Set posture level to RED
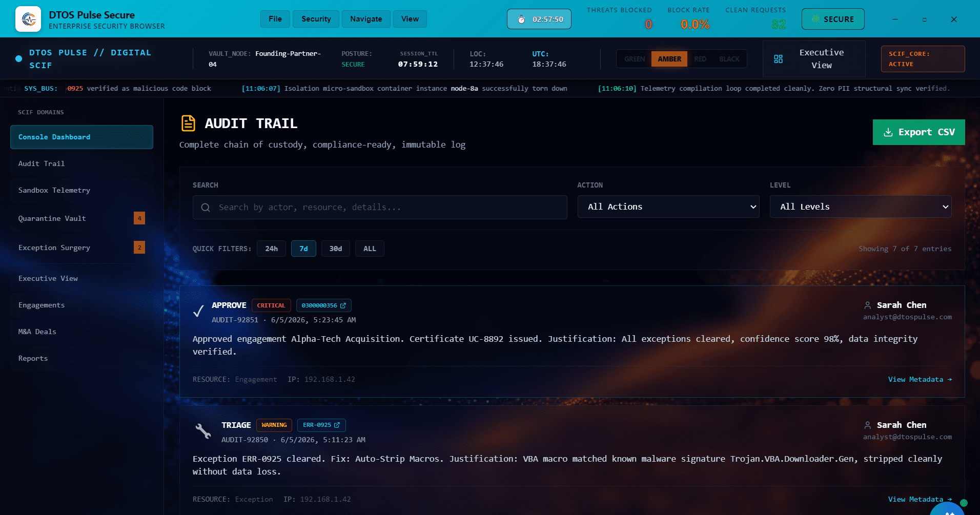980x515 pixels. (700, 59)
